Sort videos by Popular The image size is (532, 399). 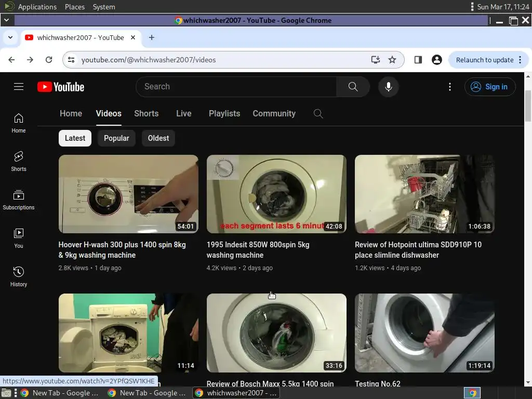pyautogui.click(x=116, y=138)
